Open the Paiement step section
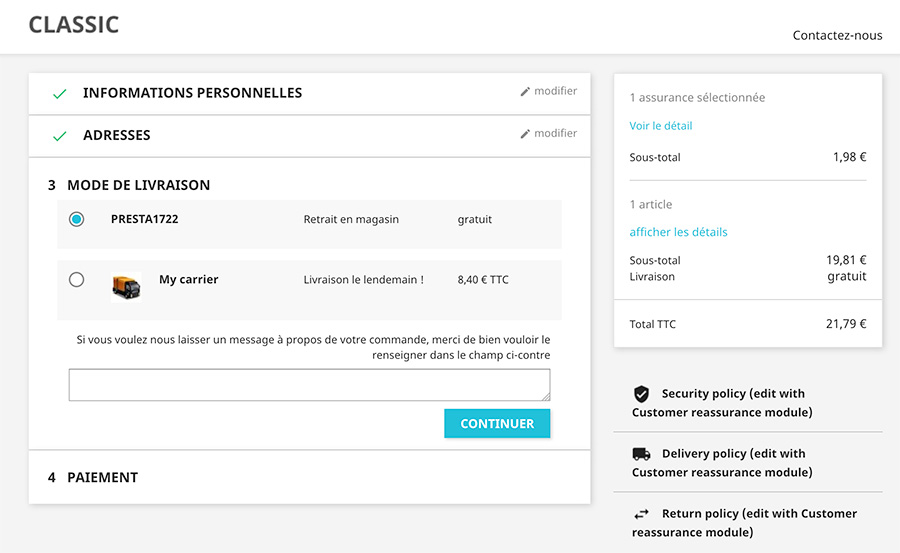The height and width of the screenshot is (553, 900). 102,478
